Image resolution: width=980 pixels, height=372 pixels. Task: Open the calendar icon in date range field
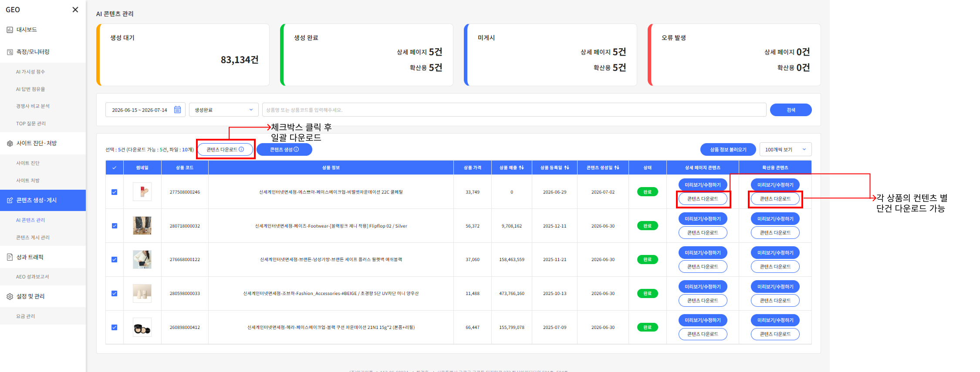pos(177,110)
